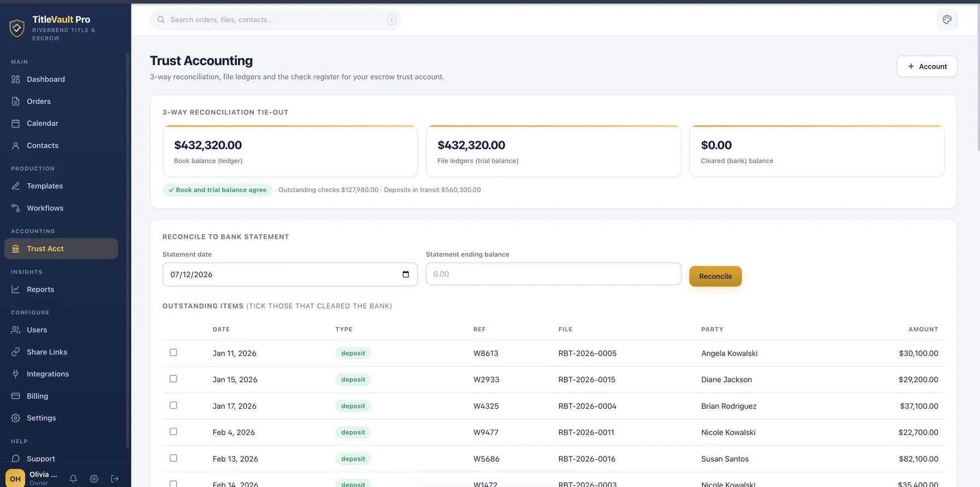Click the Olivia owner profile name
980x487 pixels.
click(43, 474)
